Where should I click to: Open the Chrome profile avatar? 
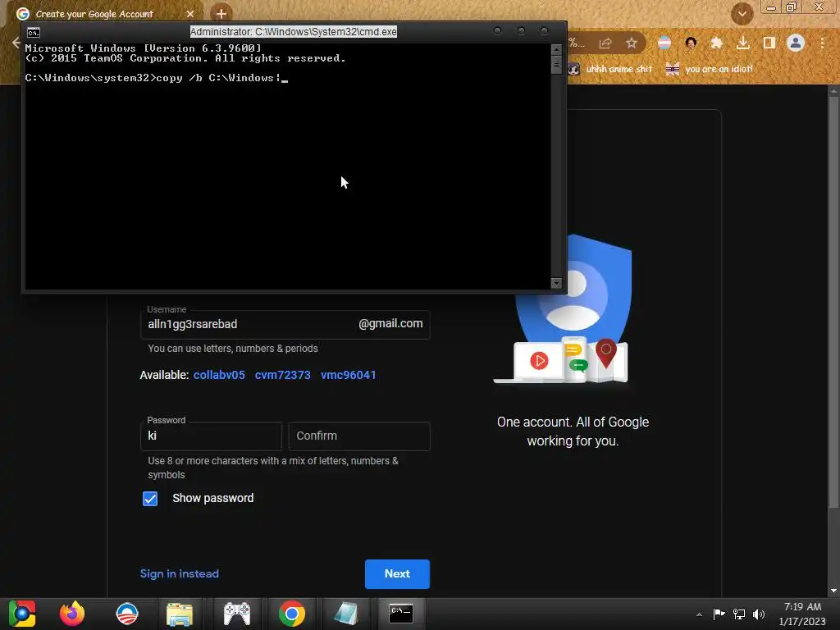[x=796, y=43]
